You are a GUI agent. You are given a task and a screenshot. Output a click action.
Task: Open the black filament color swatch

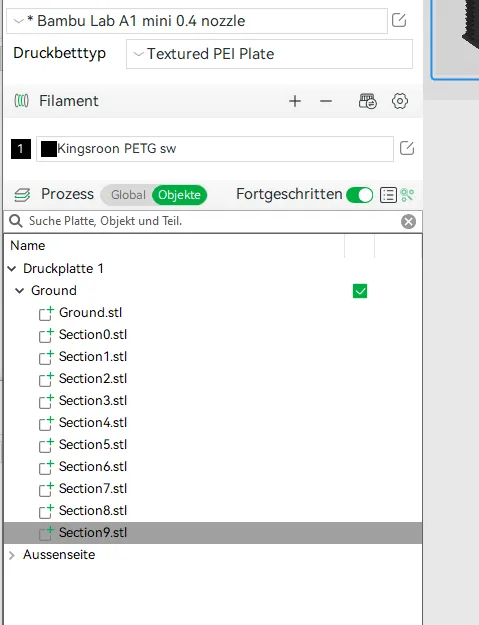pyautogui.click(x=49, y=149)
